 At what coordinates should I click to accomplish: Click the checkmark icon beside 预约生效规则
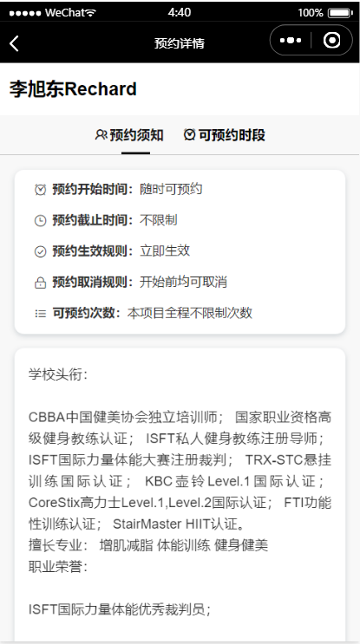[40, 251]
